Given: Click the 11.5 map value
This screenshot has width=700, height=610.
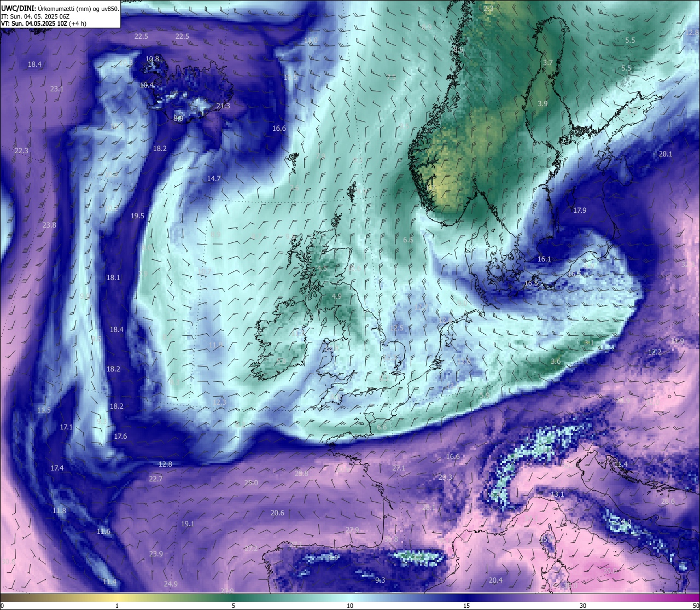Looking at the screenshot, I should click(44, 410).
